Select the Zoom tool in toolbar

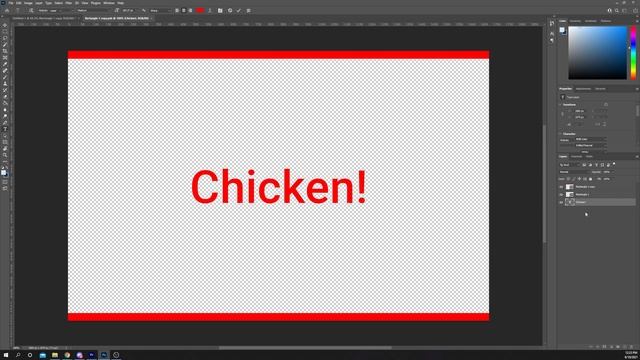(x=5, y=155)
